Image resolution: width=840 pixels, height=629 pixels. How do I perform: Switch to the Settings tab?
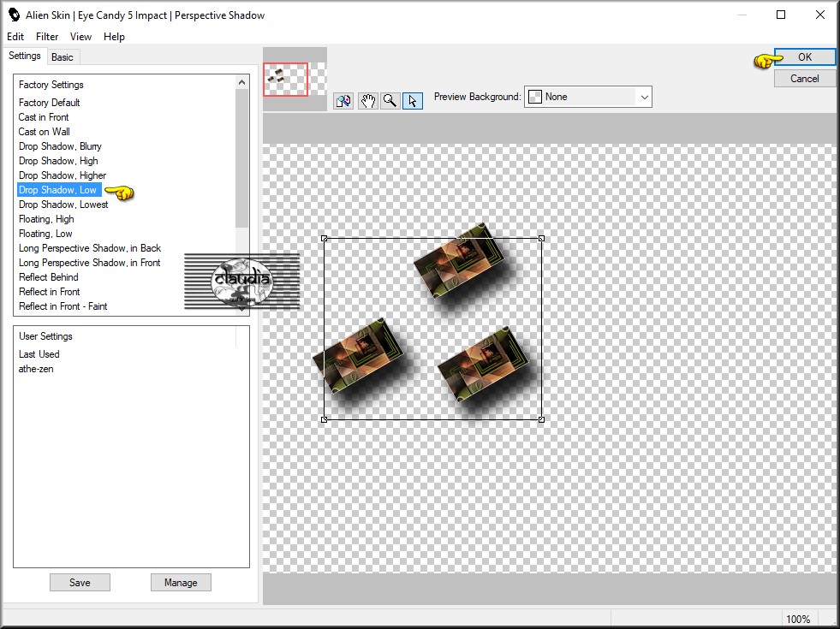[25, 56]
